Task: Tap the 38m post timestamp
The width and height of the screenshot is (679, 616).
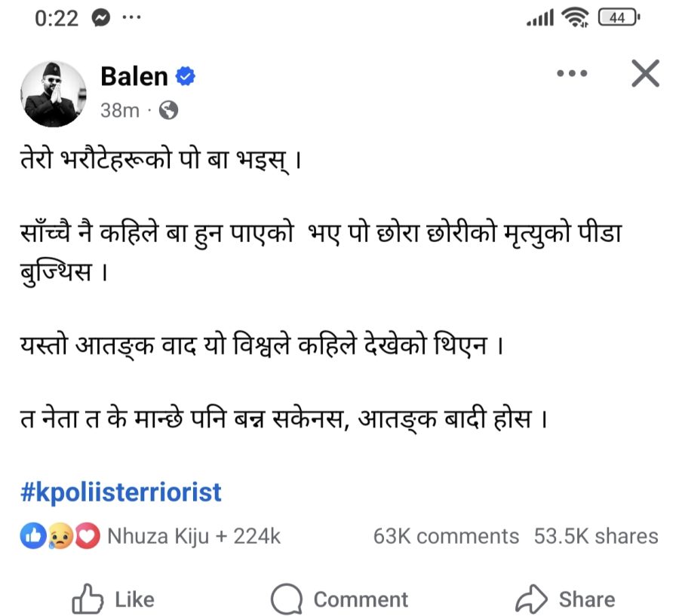Action: point(120,111)
